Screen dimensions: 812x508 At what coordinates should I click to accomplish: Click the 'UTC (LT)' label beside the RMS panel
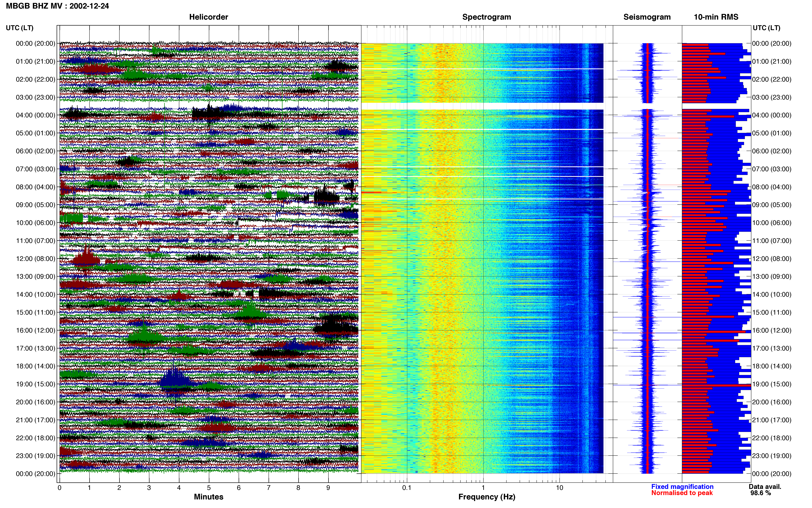click(x=766, y=28)
